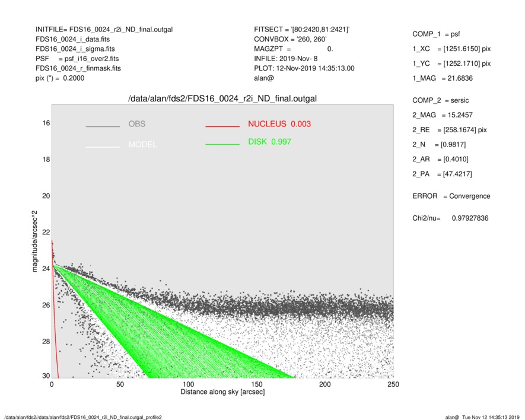Click the y-axis tick label 22

click(46, 232)
